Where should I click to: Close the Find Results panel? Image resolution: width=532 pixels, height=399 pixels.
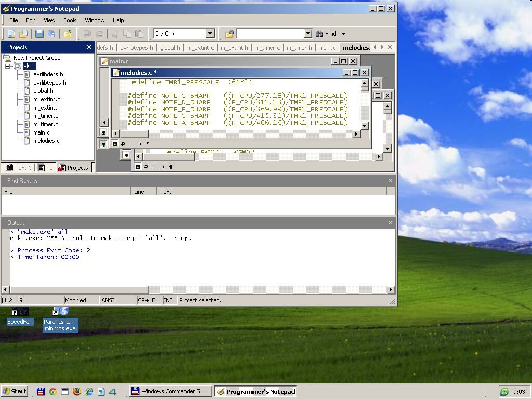390,180
